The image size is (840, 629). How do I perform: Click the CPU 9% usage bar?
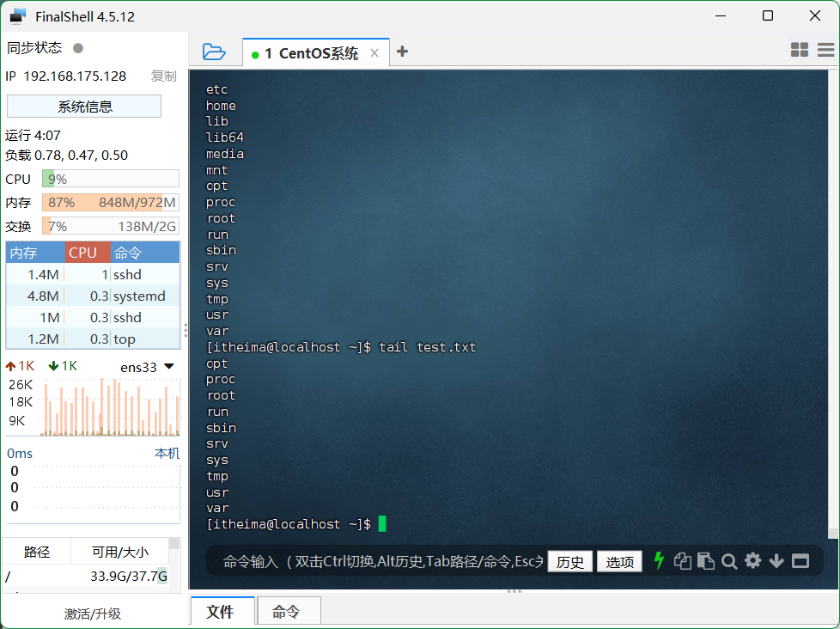pyautogui.click(x=110, y=179)
